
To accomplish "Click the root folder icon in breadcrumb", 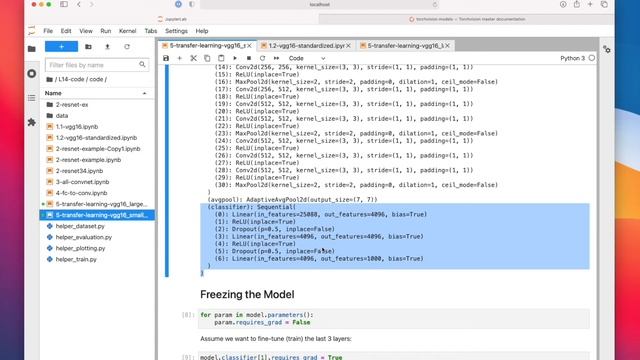I will pos(49,79).
